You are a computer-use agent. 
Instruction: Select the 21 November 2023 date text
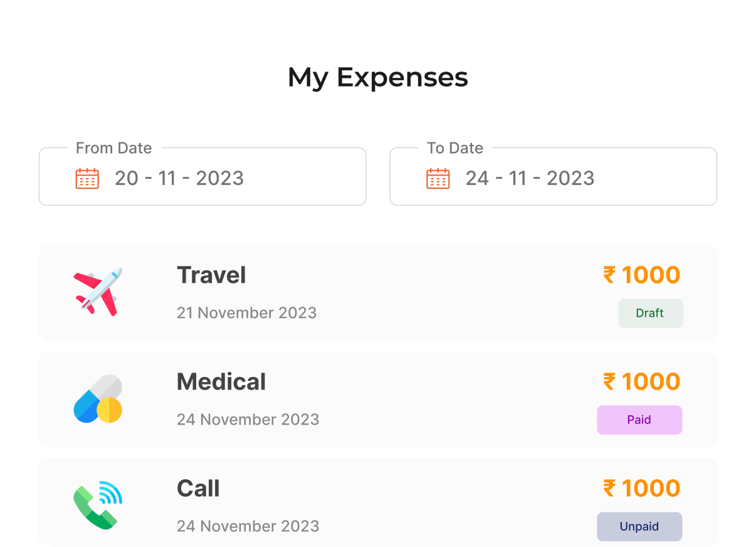pyautogui.click(x=247, y=312)
